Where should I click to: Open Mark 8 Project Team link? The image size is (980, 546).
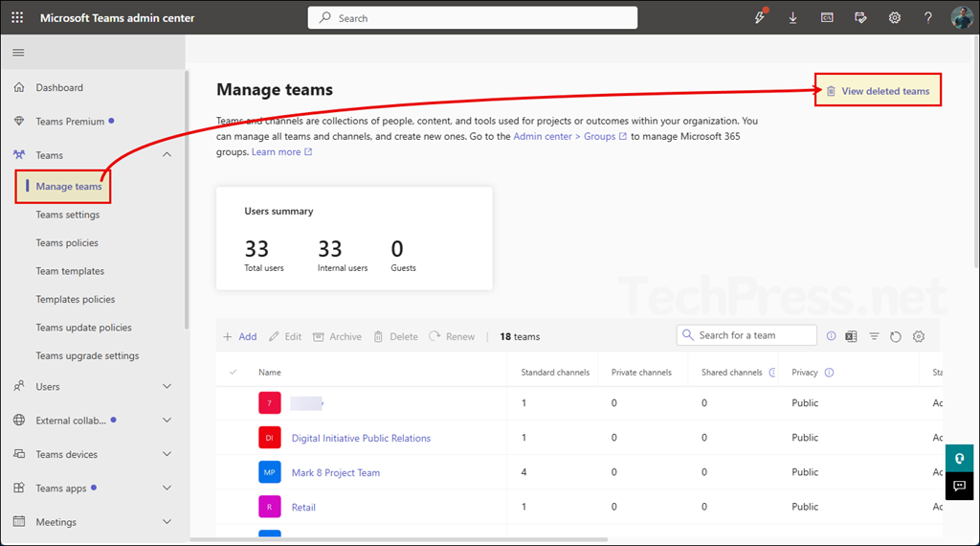click(336, 473)
